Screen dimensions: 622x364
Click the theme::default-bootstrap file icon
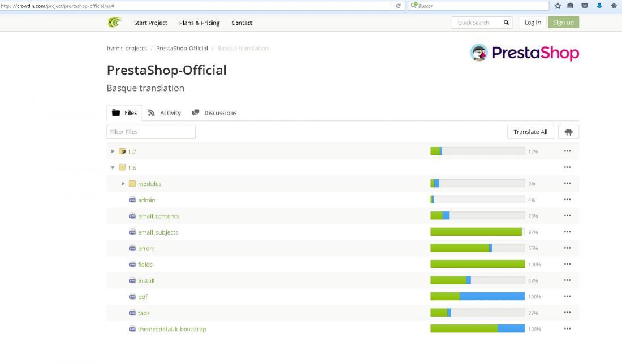[132, 329]
